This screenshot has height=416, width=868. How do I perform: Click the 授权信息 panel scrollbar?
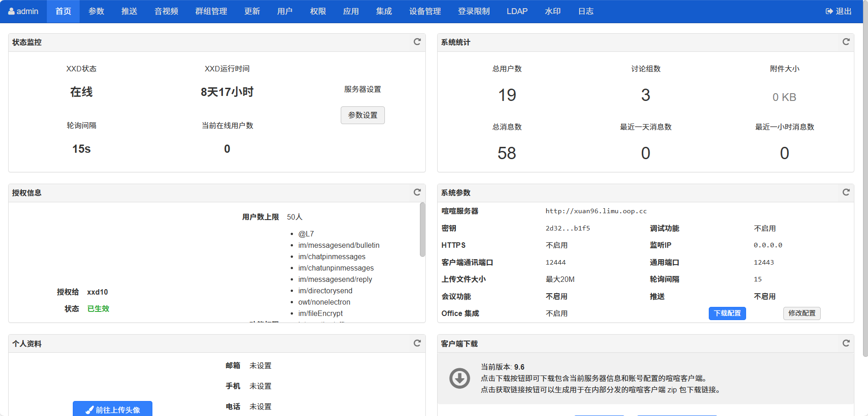(422, 230)
